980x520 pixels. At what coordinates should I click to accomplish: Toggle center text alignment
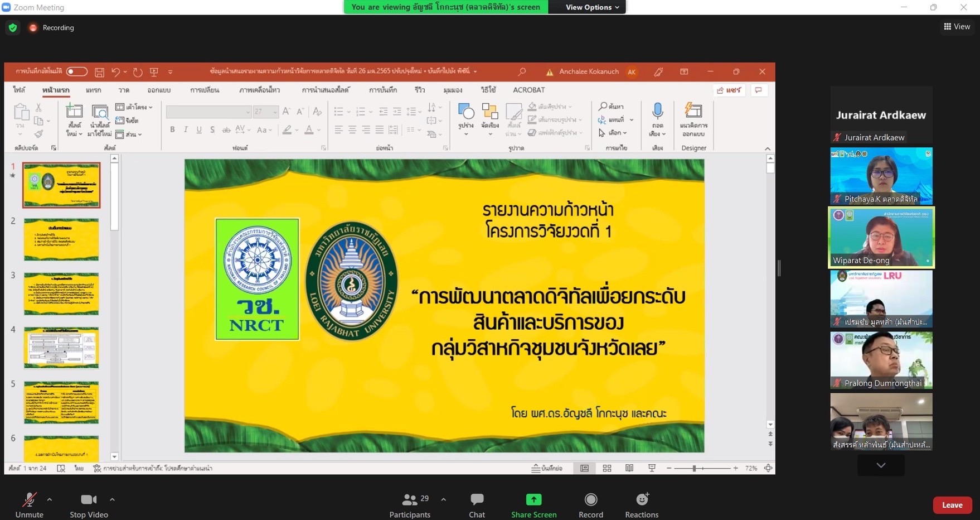point(352,129)
